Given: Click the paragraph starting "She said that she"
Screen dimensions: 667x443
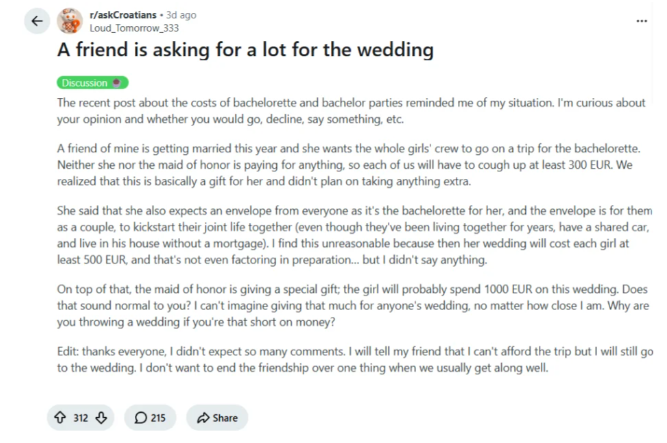Looking at the screenshot, I should 355,235.
